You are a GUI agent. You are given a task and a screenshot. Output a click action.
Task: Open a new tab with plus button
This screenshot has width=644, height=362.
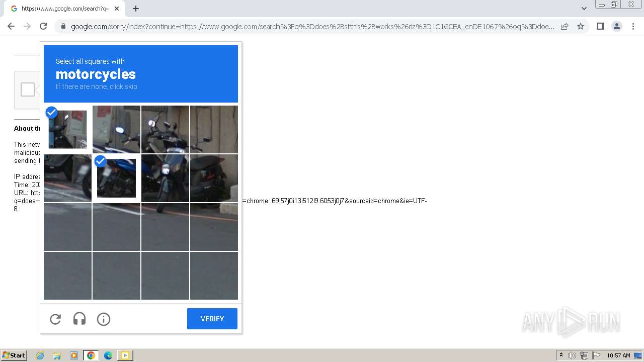coord(136,9)
